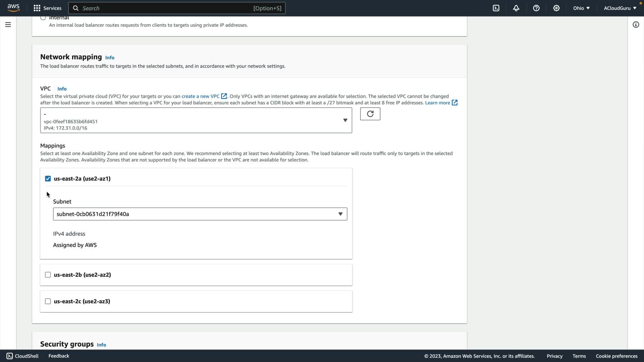Select the Internal scheme radio button
The height and width of the screenshot is (362, 644).
(43, 18)
